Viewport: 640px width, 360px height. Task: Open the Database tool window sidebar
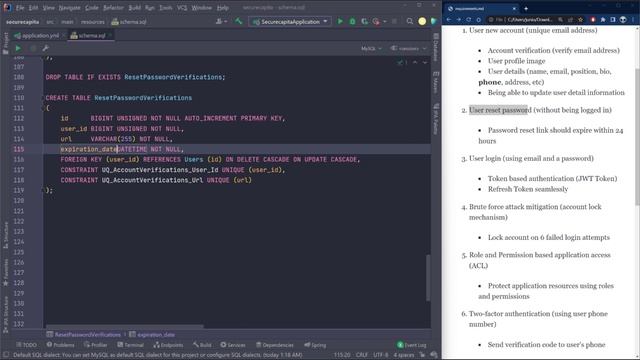436,48
